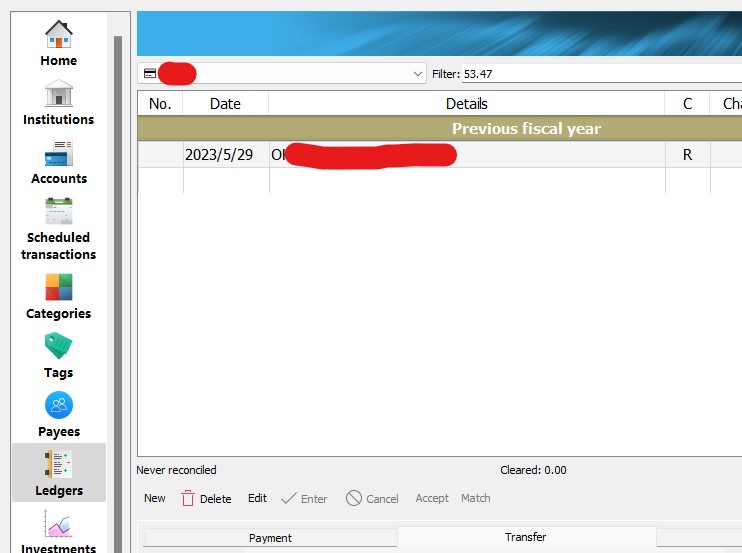
Task: Click the New transaction button
Action: 155,498
